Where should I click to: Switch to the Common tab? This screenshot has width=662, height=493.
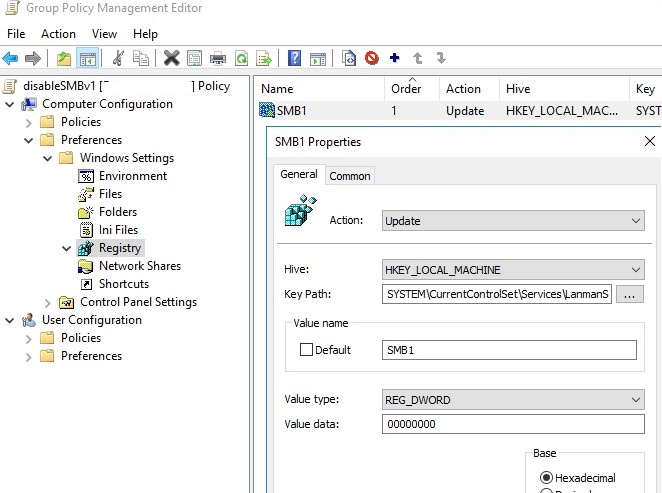click(x=350, y=176)
